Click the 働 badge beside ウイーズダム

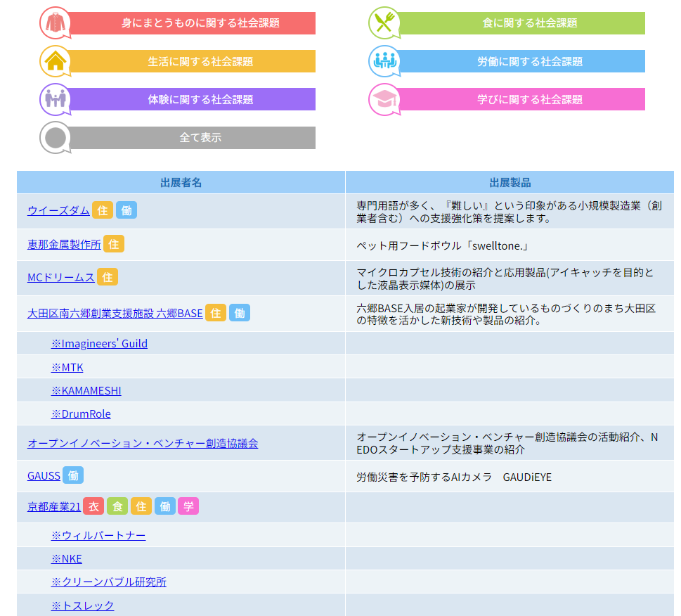pyautogui.click(x=127, y=210)
